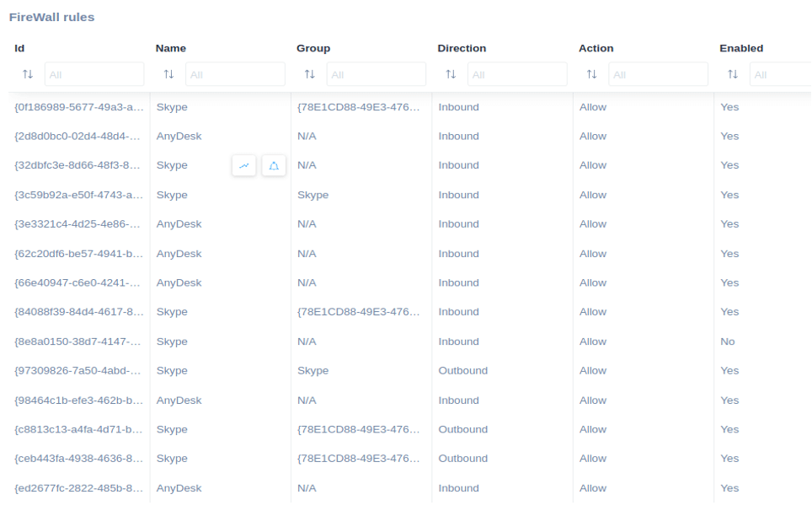Select the Group column header
Image resolution: width=812 pixels, height=516 pixels.
coord(313,48)
